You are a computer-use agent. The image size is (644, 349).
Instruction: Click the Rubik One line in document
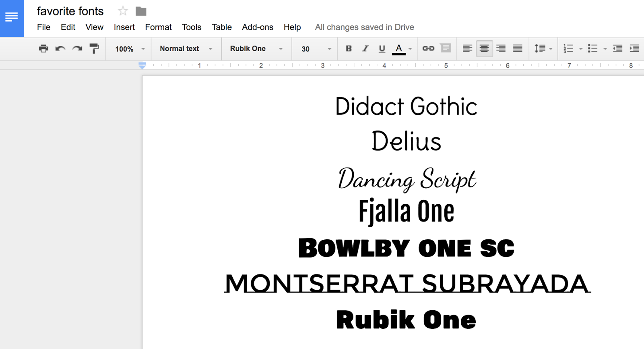click(407, 320)
